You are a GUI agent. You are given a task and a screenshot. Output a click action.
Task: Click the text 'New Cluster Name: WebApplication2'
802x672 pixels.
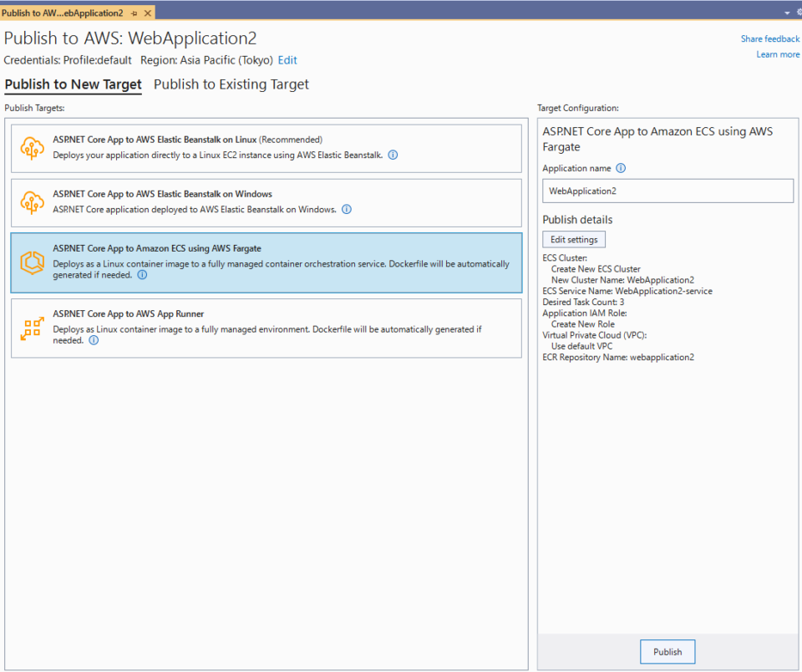[x=622, y=280]
